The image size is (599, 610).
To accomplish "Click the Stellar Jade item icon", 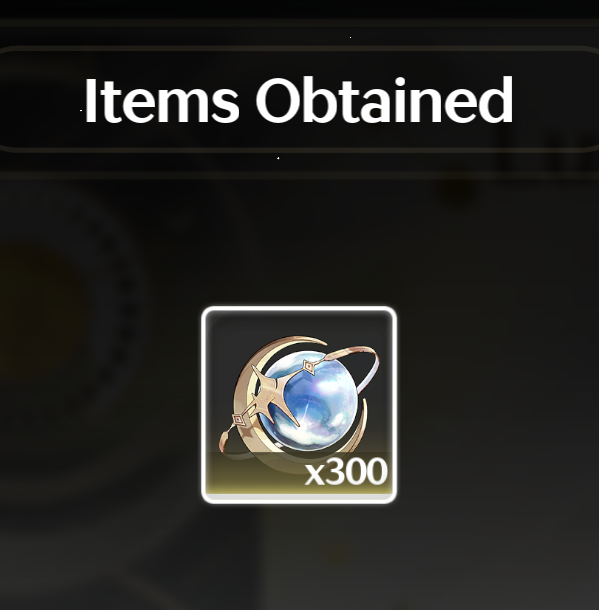I will point(299,405).
